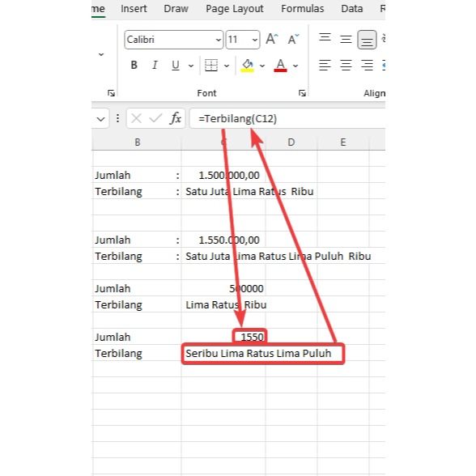Decrease font size with the smaller A
The height and width of the screenshot is (476, 476).
(293, 39)
